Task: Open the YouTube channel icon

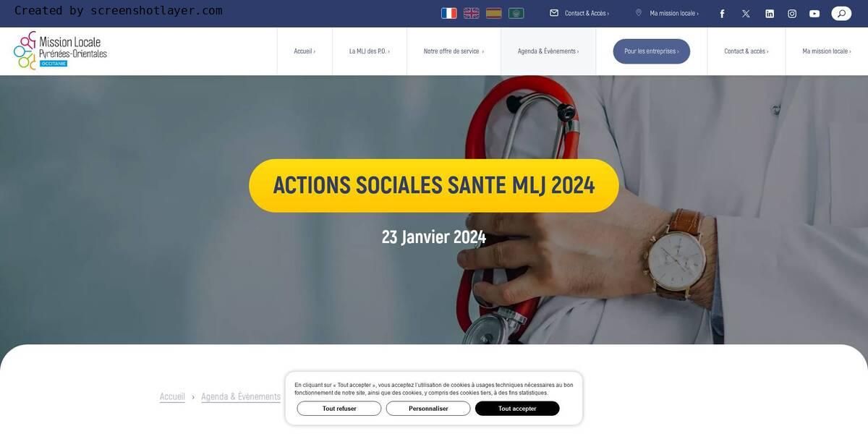Action: click(x=814, y=13)
